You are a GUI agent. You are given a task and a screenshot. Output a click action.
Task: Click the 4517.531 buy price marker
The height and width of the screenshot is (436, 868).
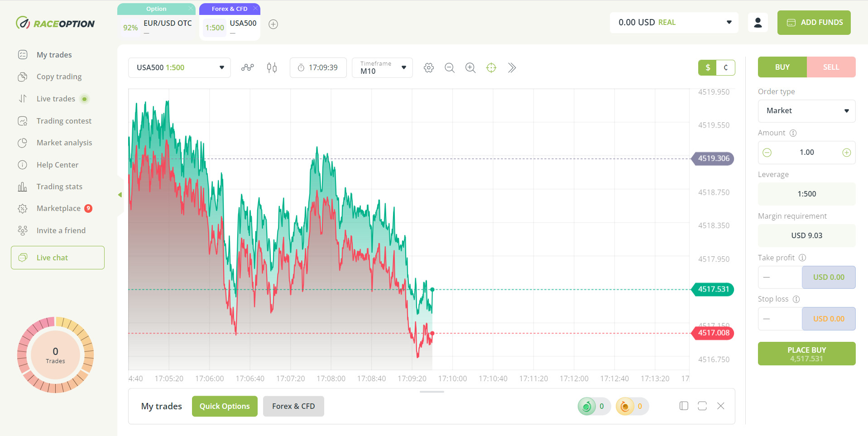click(x=713, y=289)
